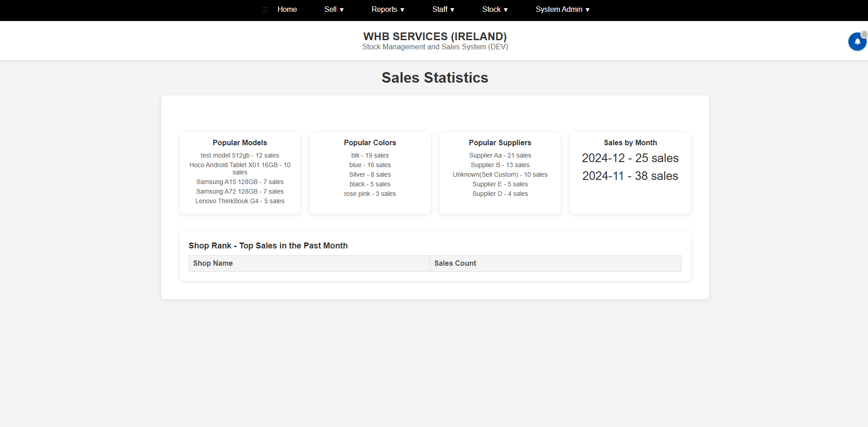This screenshot has width=868, height=427.
Task: Expand the Sell dropdown menu
Action: click(x=334, y=10)
